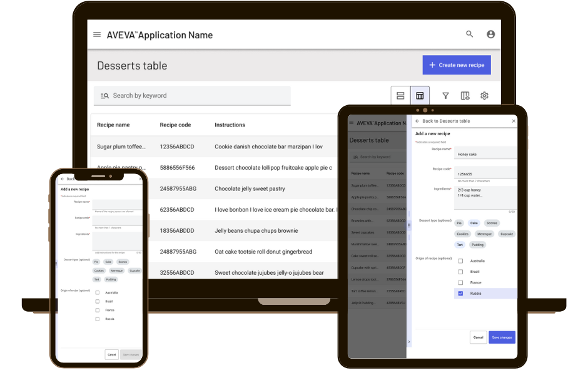
Task: Select the Cookies chip on phone
Action: (99, 270)
